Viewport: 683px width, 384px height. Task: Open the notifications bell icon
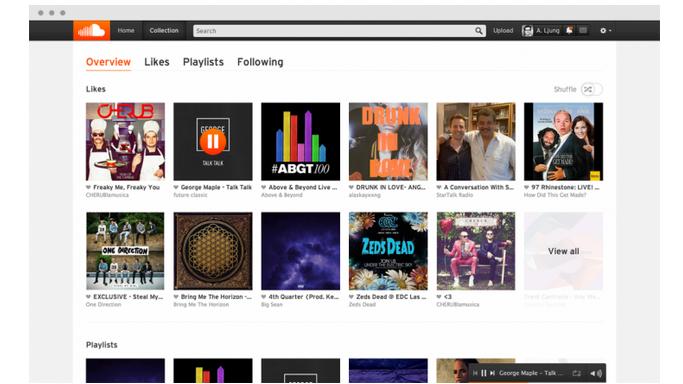569,30
